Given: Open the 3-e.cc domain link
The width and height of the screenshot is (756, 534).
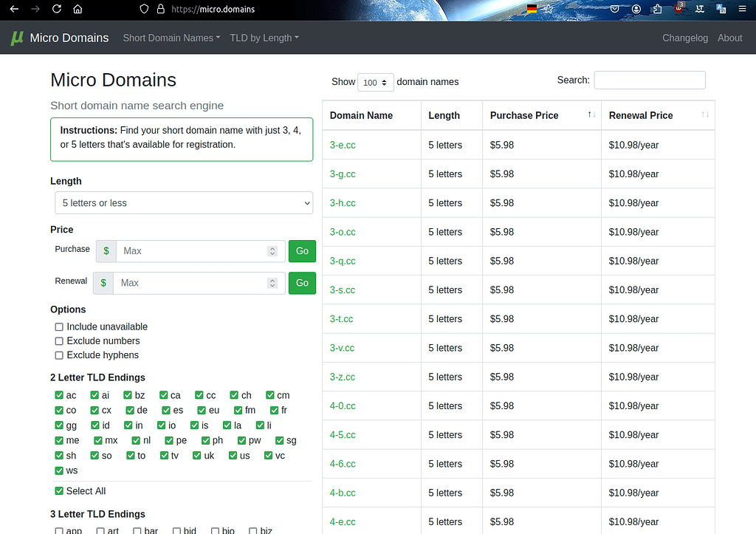Looking at the screenshot, I should point(342,145).
